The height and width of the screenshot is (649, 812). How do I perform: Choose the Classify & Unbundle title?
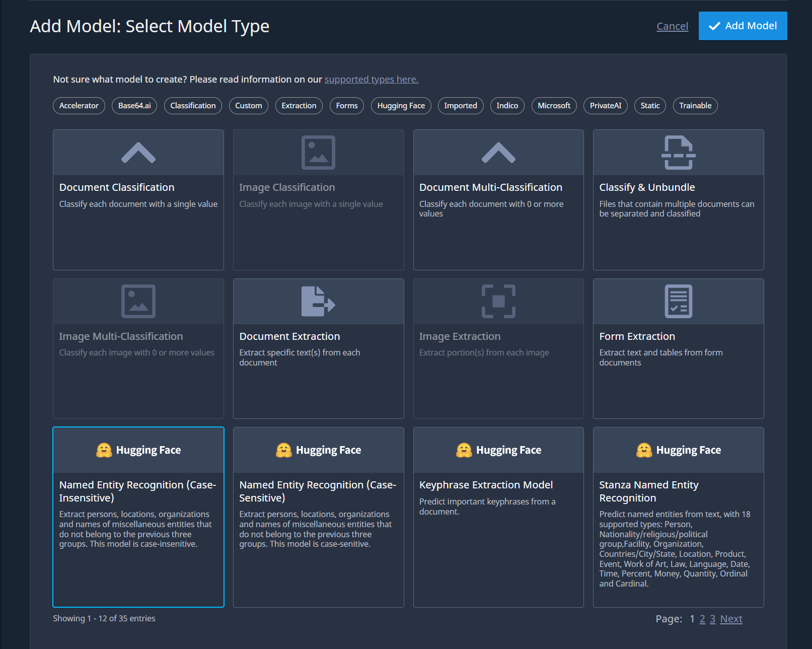pyautogui.click(x=647, y=187)
